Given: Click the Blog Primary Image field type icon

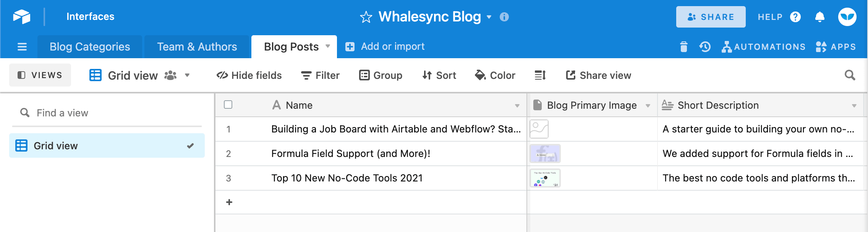Looking at the screenshot, I should pyautogui.click(x=537, y=105).
